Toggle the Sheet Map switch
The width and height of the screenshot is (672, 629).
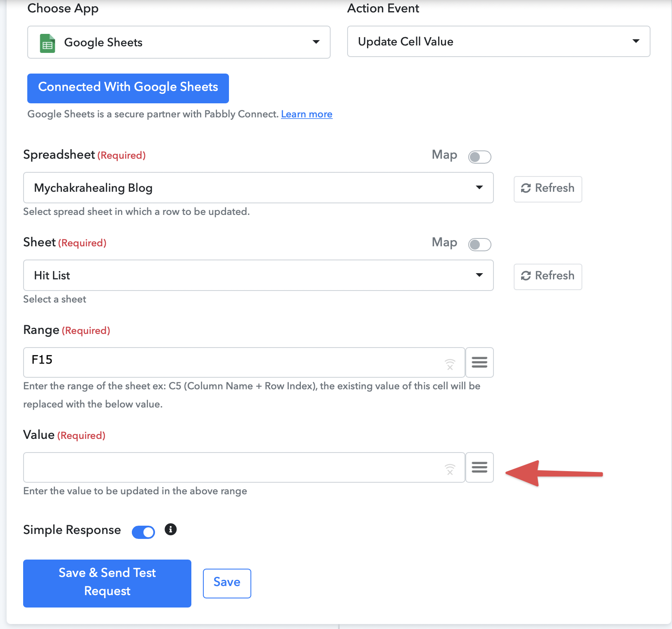(479, 244)
